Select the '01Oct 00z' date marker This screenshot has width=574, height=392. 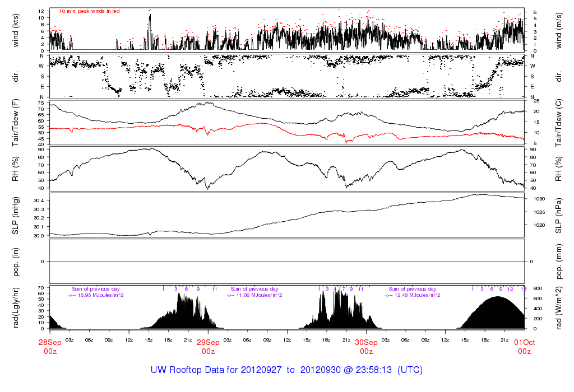[x=524, y=347]
